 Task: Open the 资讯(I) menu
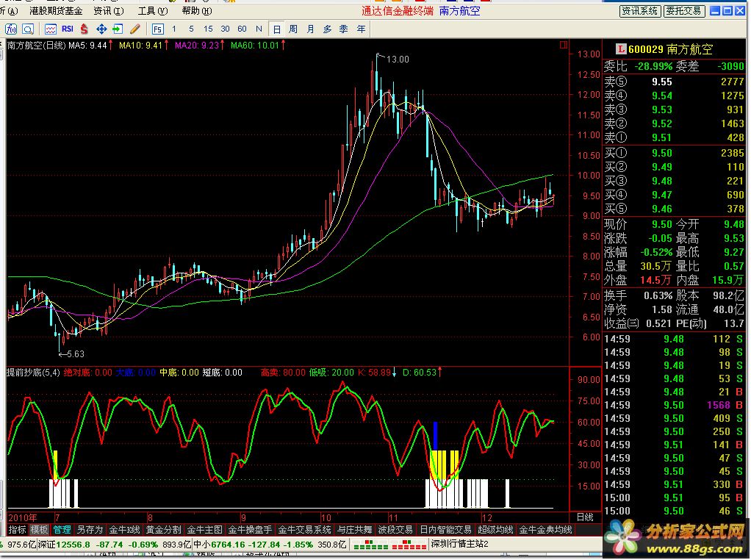(x=109, y=10)
